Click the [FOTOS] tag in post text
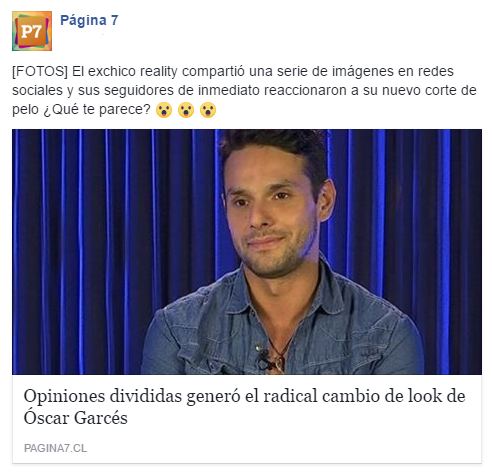Viewport: 492px width, 474px height. [40, 71]
